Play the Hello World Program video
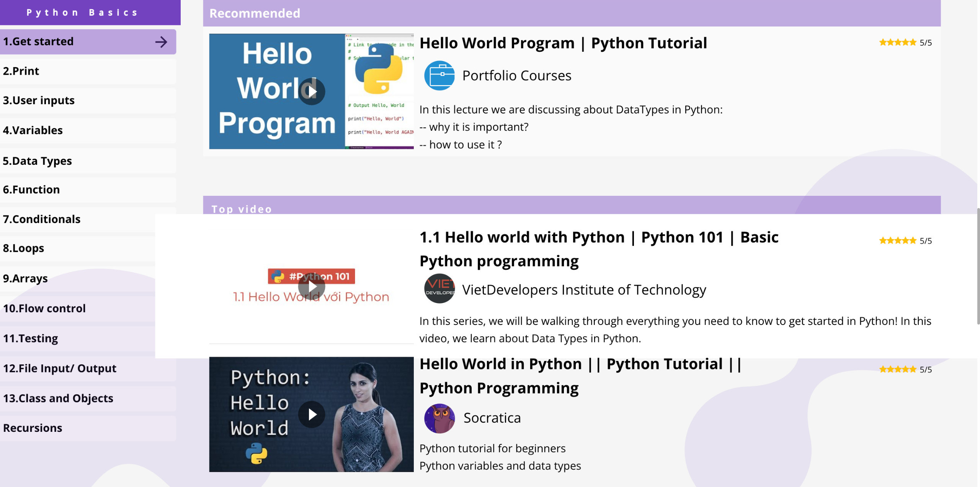This screenshot has width=980, height=487. pyautogui.click(x=312, y=91)
